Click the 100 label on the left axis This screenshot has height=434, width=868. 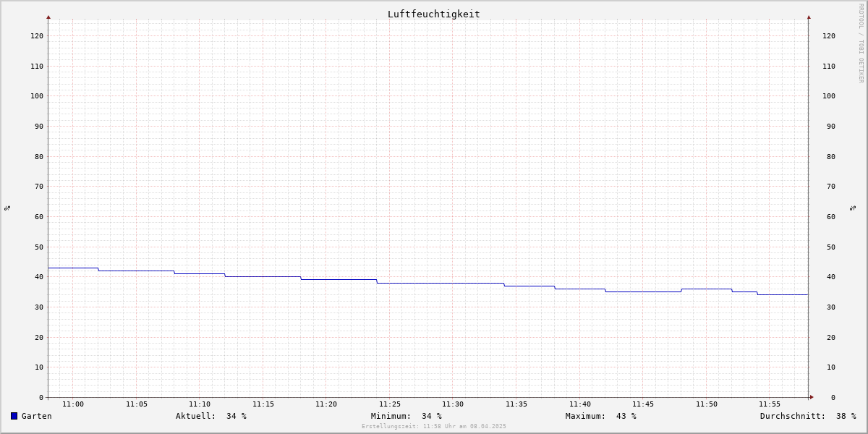[37, 95]
